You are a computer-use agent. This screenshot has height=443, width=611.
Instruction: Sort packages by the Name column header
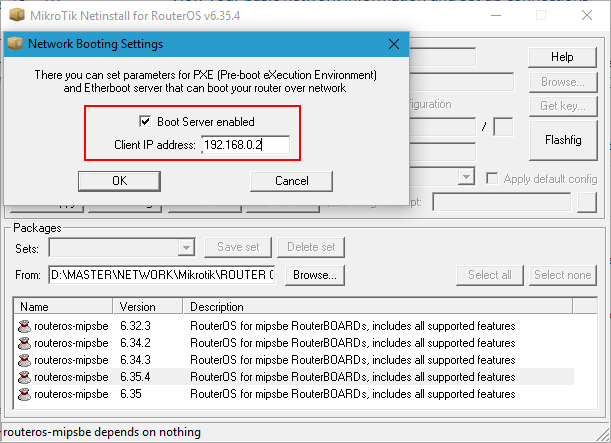click(x=63, y=307)
